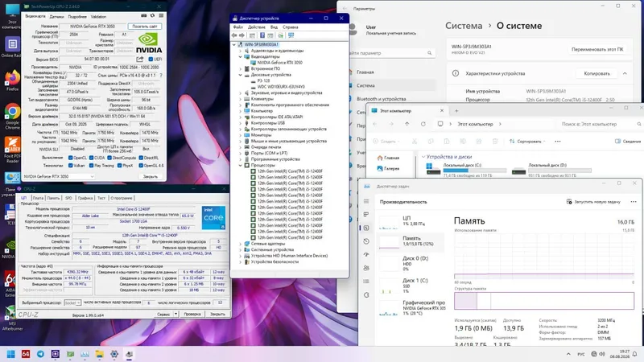Collapse Характеристики устройства section chevron
644x362 pixels.
625,73
